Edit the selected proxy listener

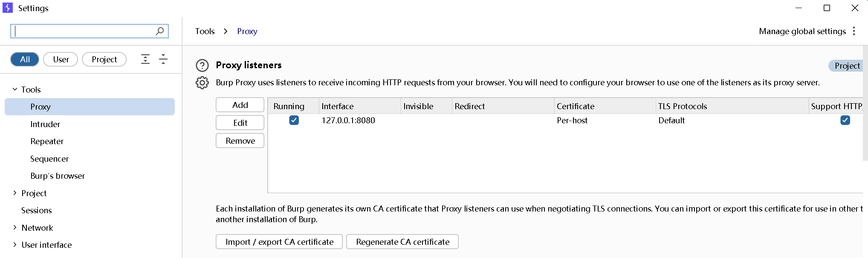pyautogui.click(x=240, y=123)
